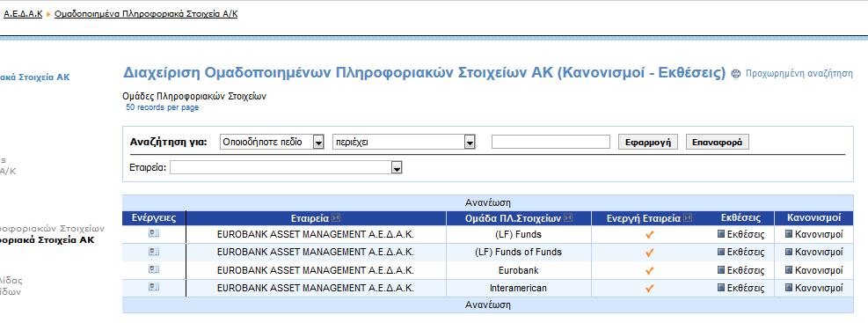
Task: Click the Εφαρμογή button
Action: tap(647, 142)
